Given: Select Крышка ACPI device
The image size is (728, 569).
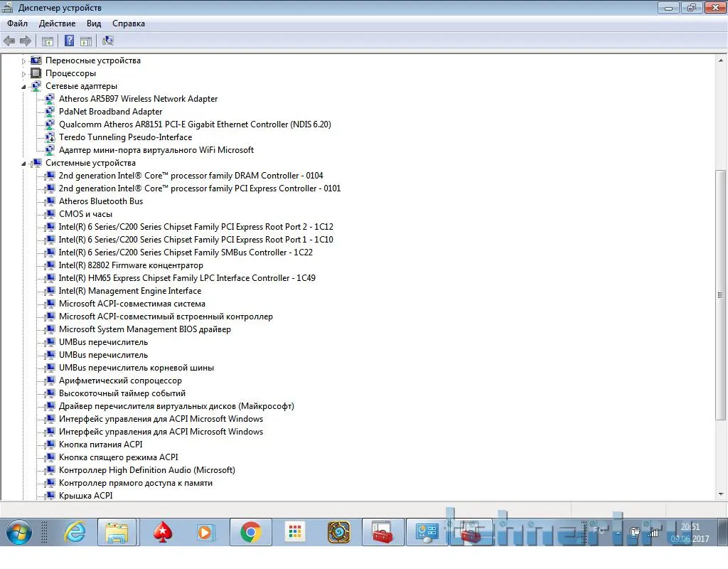Looking at the screenshot, I should point(86,496).
